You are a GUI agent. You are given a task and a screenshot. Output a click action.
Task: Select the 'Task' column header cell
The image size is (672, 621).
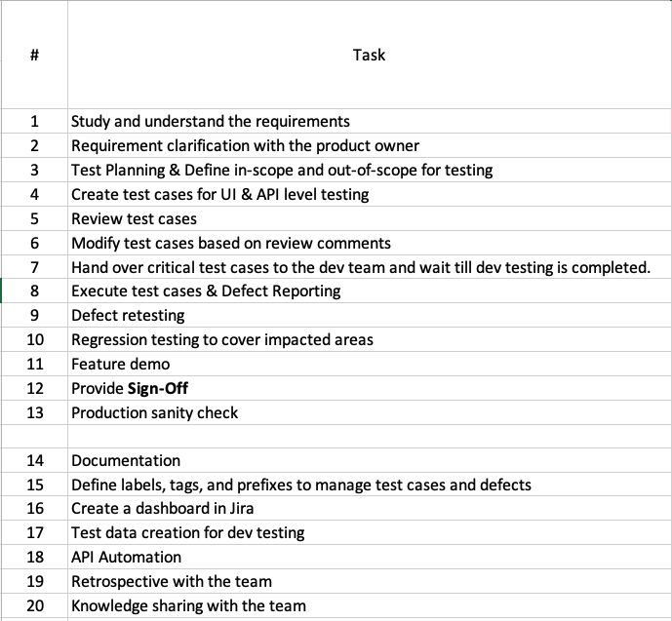click(x=370, y=55)
